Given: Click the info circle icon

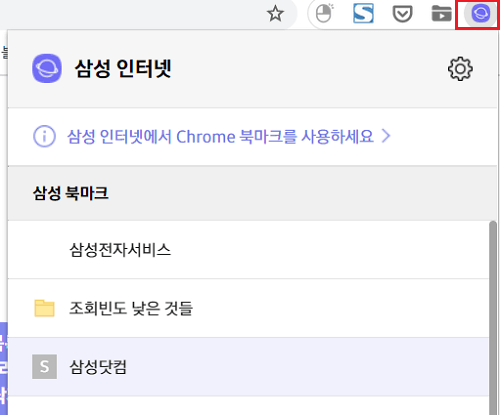Looking at the screenshot, I should pyautogui.click(x=44, y=136).
